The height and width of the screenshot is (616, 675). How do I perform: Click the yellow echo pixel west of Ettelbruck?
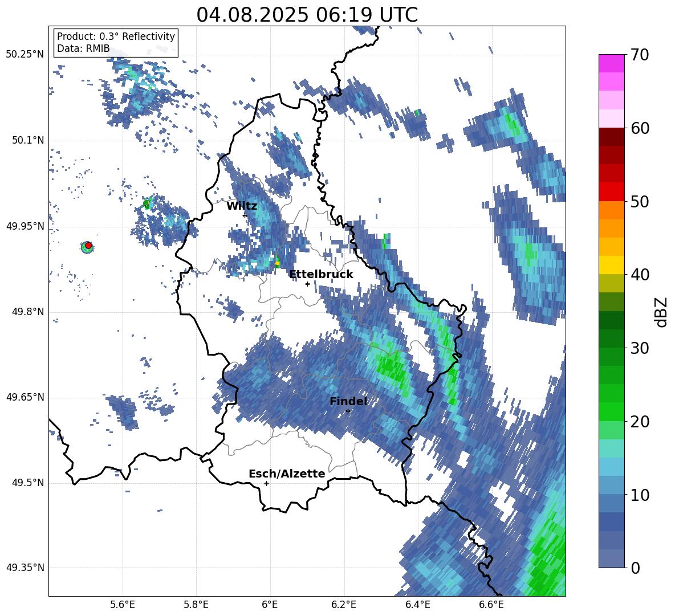click(278, 262)
